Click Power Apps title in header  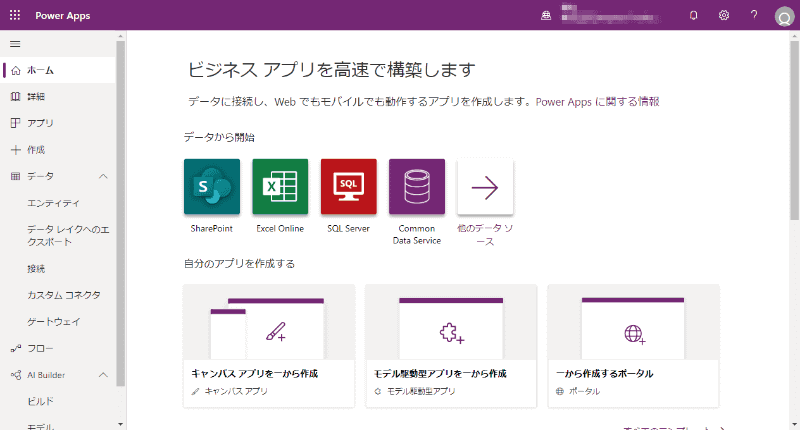pyautogui.click(x=63, y=15)
